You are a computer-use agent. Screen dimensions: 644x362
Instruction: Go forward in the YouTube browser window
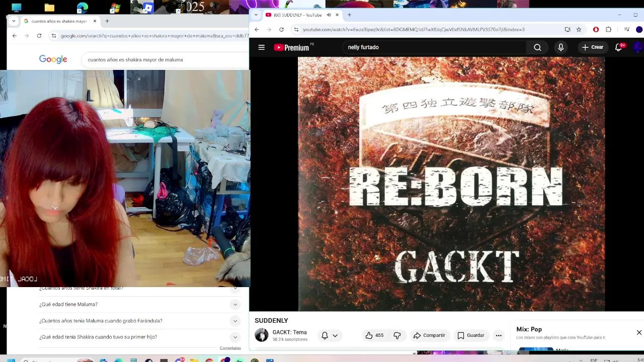tap(269, 30)
